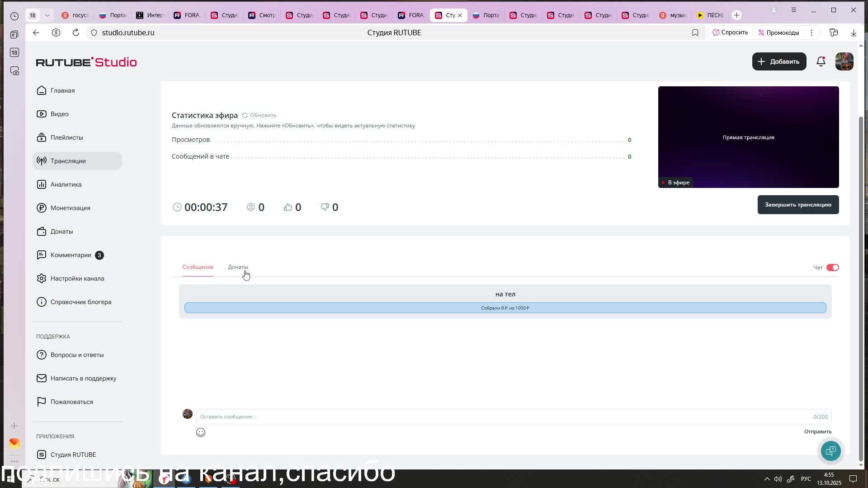Click the emoji smiley icon in chat
The image size is (868, 488).
click(201, 432)
